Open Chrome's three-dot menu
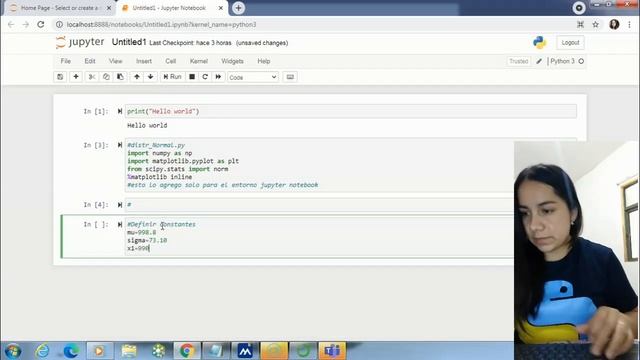 629,24
